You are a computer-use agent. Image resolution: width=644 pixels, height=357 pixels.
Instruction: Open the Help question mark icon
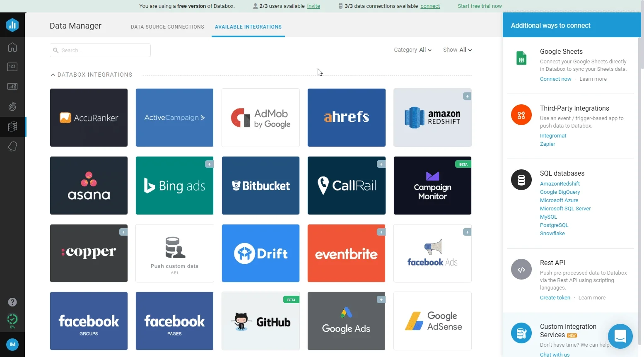pyautogui.click(x=12, y=302)
